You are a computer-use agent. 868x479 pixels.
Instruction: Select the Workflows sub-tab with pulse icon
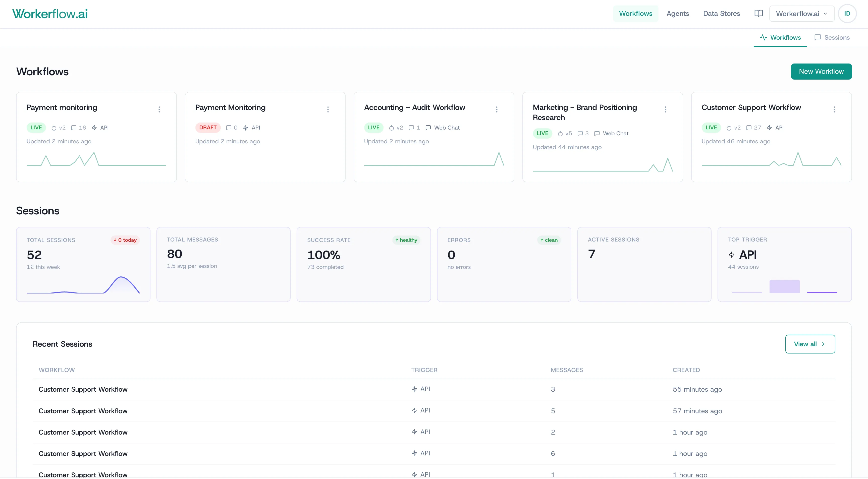point(780,38)
